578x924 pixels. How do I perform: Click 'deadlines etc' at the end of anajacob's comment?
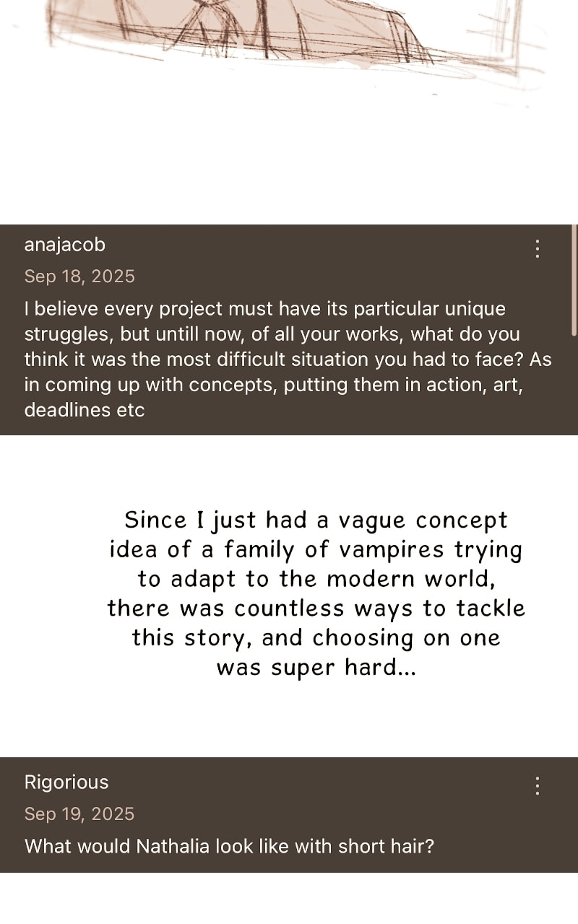pyautogui.click(x=85, y=410)
